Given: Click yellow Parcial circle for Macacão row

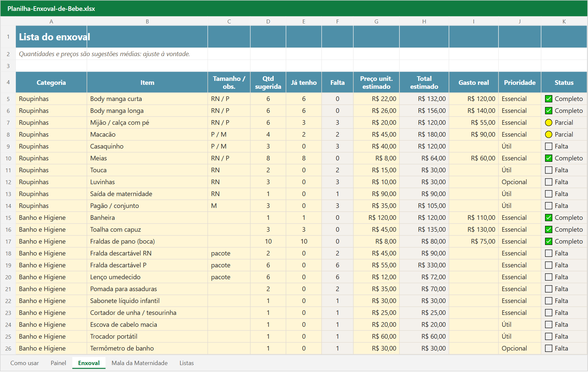Looking at the screenshot, I should click(548, 134).
